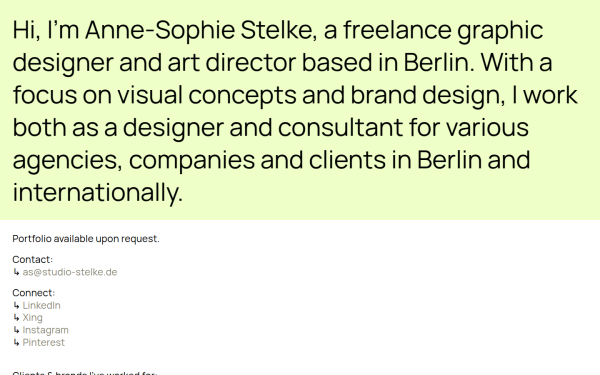Visit the Xing profile link

[x=33, y=318]
